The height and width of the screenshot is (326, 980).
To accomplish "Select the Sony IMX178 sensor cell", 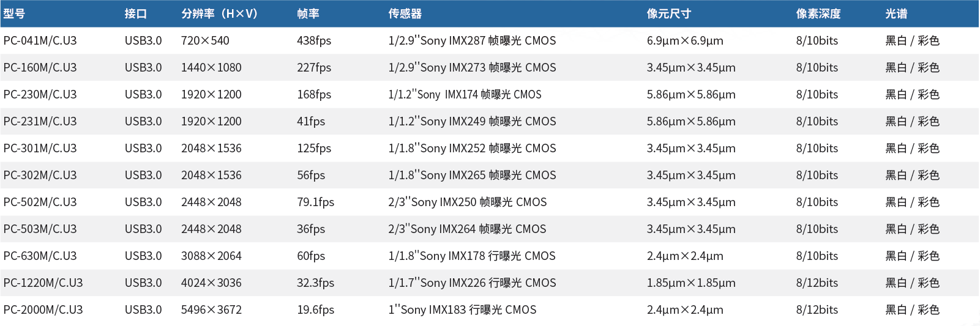I will pyautogui.click(x=472, y=256).
